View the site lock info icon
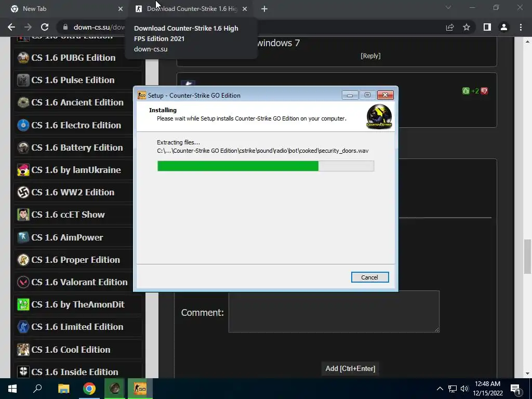532x399 pixels. [x=65, y=27]
